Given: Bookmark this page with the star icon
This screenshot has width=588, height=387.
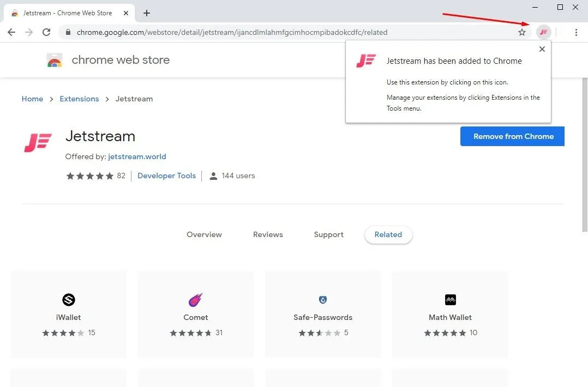Looking at the screenshot, I should click(521, 32).
